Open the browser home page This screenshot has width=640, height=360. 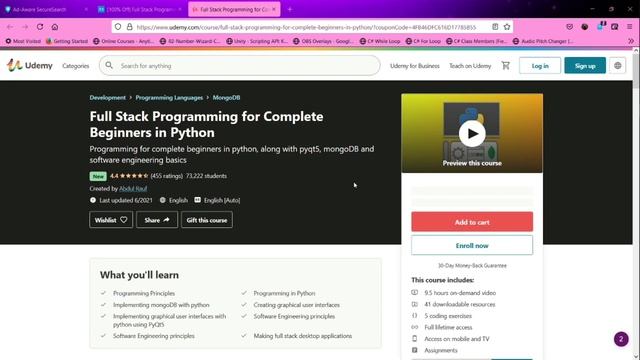pos(55,27)
